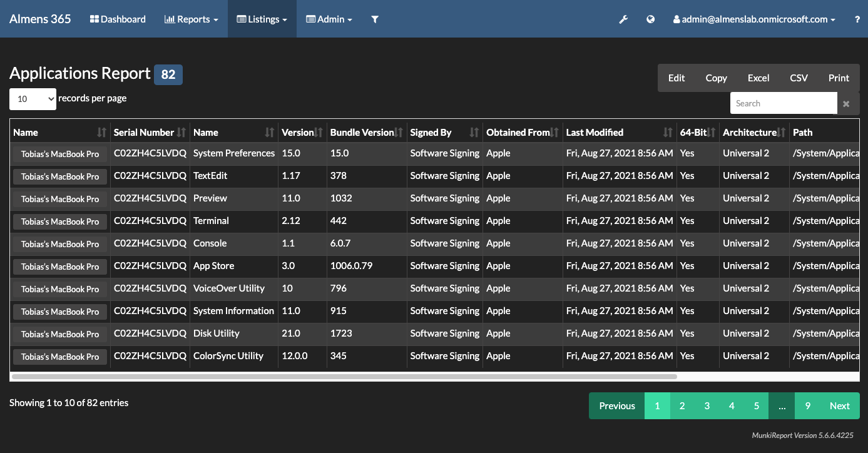Click into the Search input field

click(x=784, y=104)
